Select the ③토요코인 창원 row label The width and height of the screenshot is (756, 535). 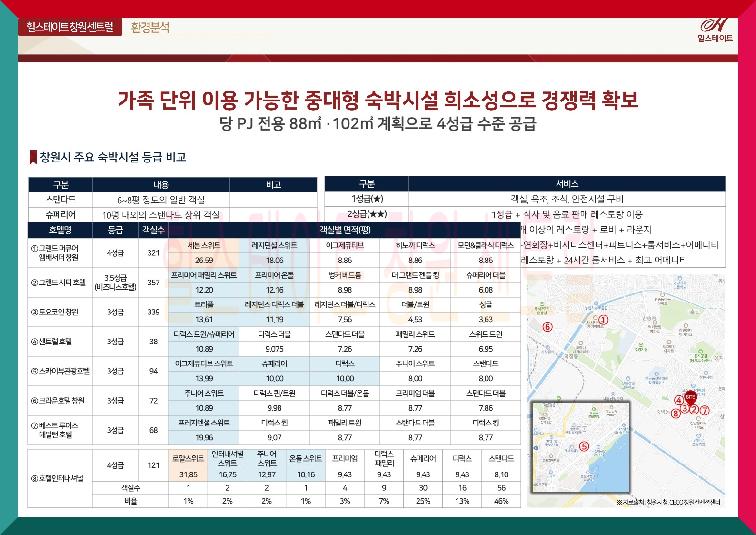pyautogui.click(x=55, y=312)
